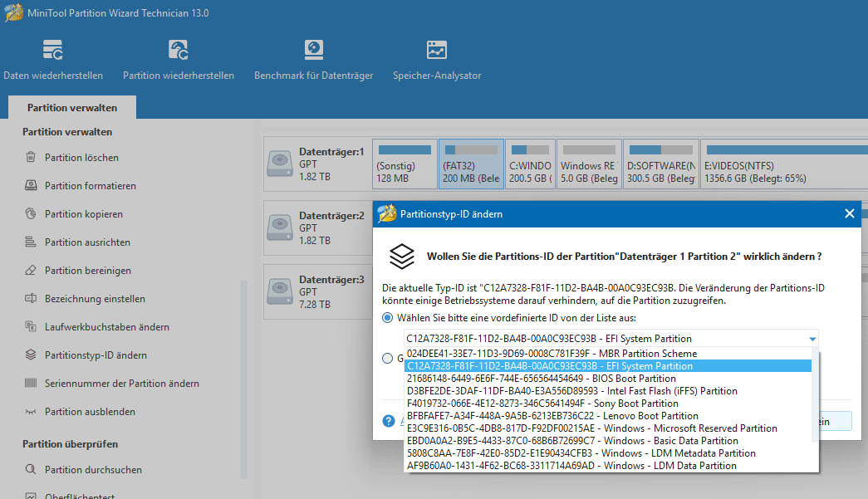Select Partition ausblenden in sidebar
Screen dimensions: 868x499
[90, 412]
